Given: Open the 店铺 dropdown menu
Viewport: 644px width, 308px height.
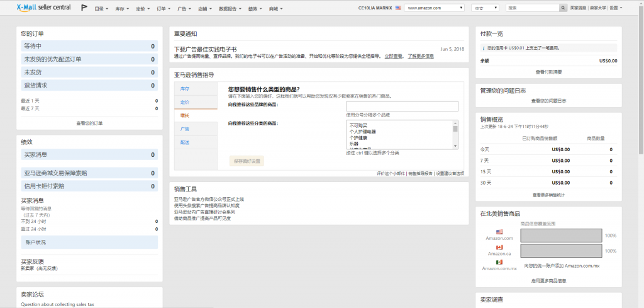Looking at the screenshot, I should 205,9.
